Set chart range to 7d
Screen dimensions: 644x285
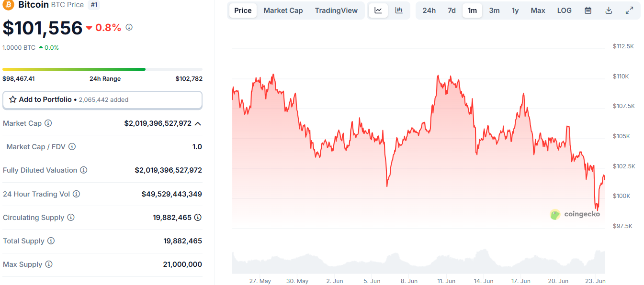coord(452,11)
